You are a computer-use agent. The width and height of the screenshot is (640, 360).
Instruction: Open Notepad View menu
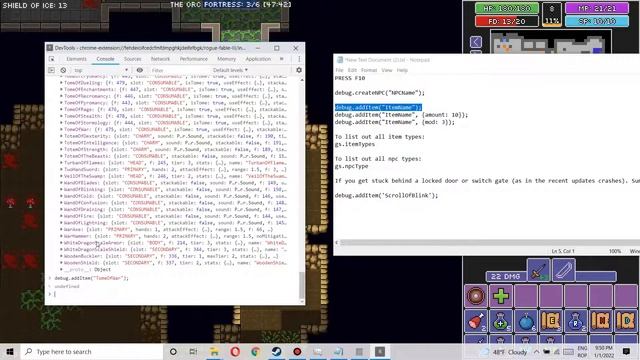(387, 70)
